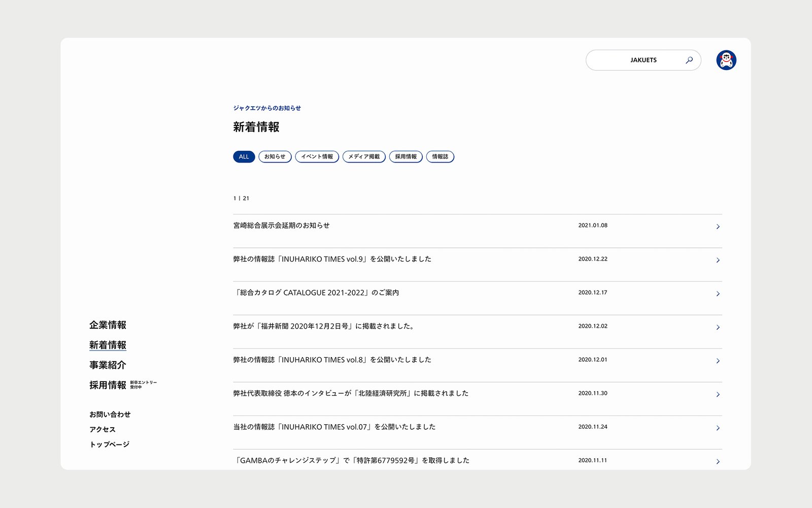812x508 pixels.
Task: Click the arrow for INUHARIKO TIMES vol.9 row
Action: 718,260
